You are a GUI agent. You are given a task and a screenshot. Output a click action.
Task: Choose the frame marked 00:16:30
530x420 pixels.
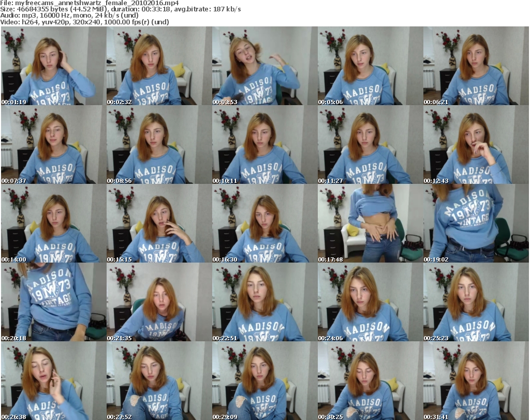coord(264,223)
